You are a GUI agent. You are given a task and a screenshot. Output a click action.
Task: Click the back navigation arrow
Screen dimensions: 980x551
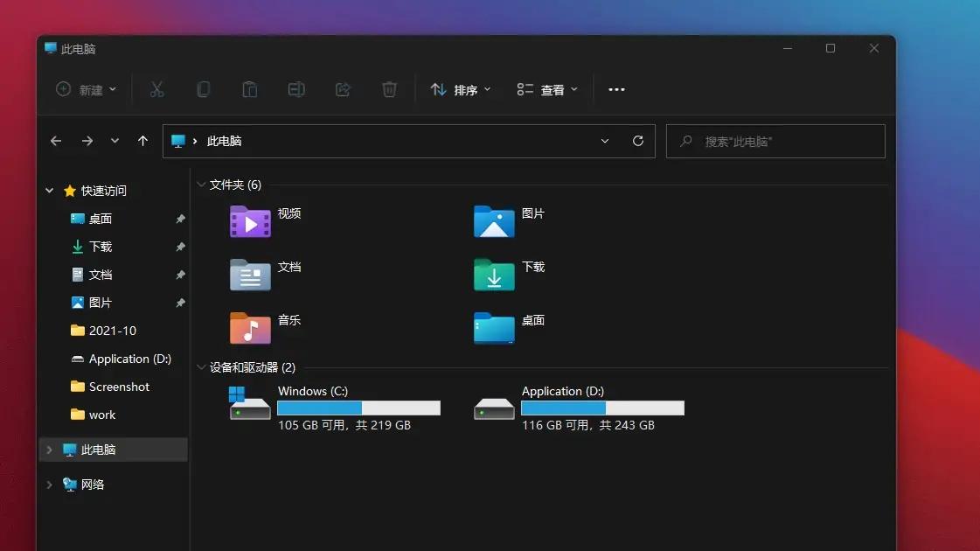point(56,141)
